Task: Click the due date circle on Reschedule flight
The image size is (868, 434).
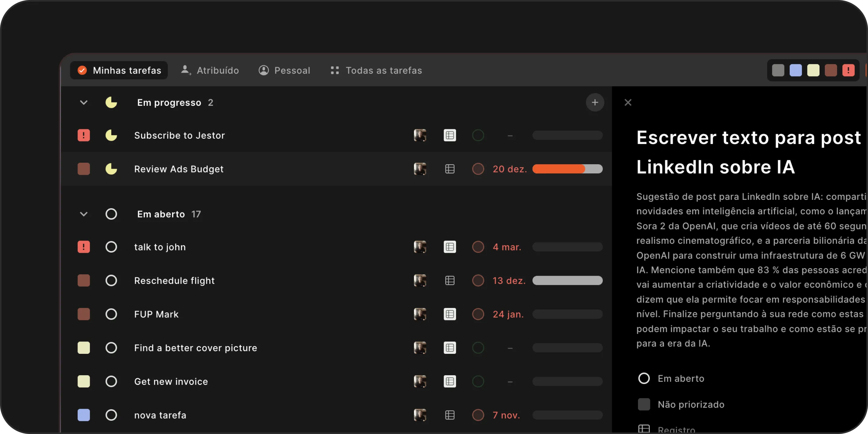Action: click(478, 281)
